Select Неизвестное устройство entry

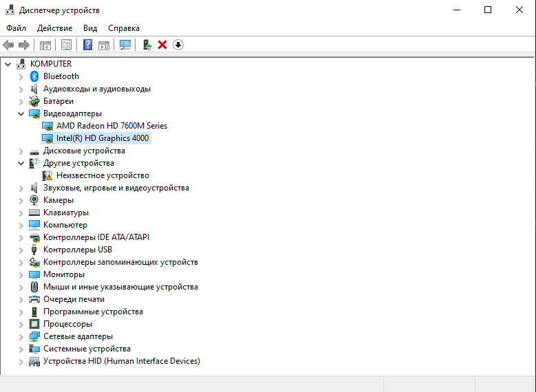(103, 175)
